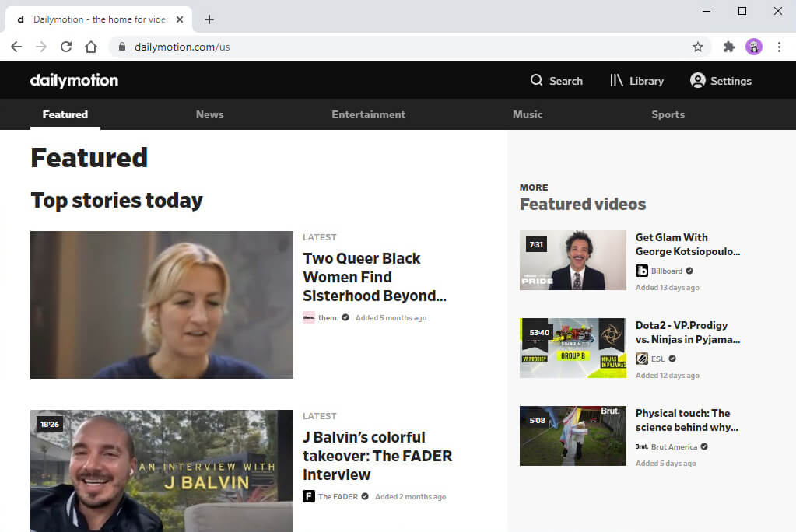Minimize the browser window

(707, 11)
